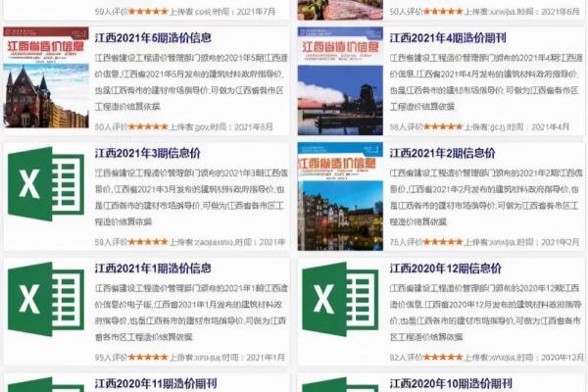Click the 时间：2021年4月 date text
This screenshot has height=392, width=588.
pyautogui.click(x=537, y=126)
